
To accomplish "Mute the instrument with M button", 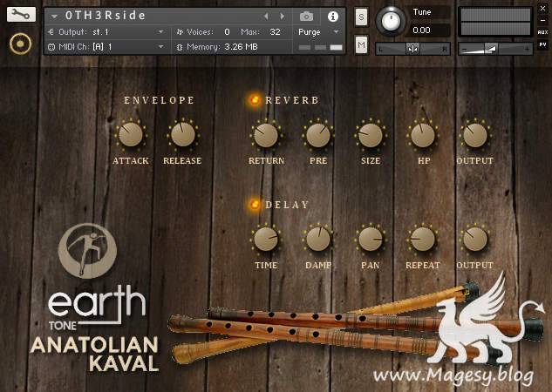I will pos(361,44).
